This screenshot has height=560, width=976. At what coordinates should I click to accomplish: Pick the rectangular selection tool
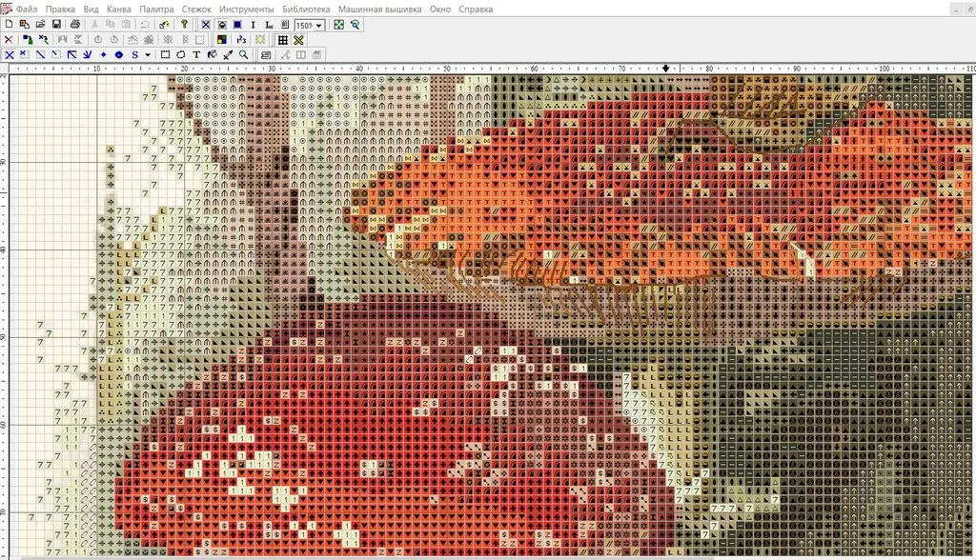(166, 55)
